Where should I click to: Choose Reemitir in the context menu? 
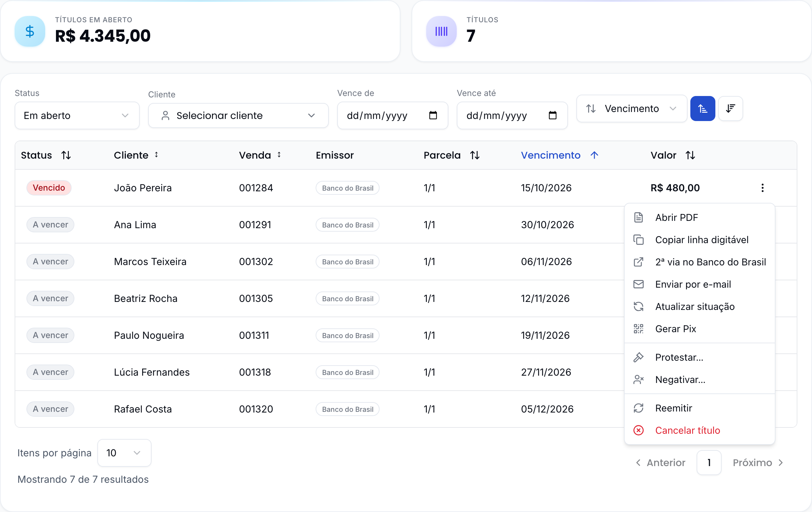700,408
